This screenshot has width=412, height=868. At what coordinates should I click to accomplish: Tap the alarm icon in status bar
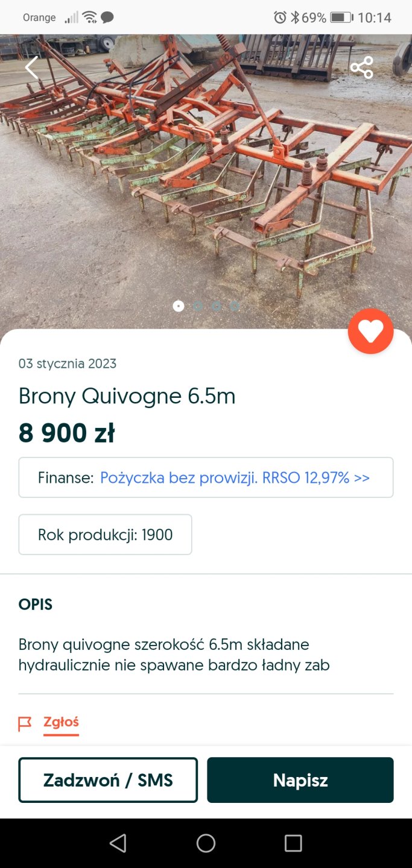[x=280, y=17]
